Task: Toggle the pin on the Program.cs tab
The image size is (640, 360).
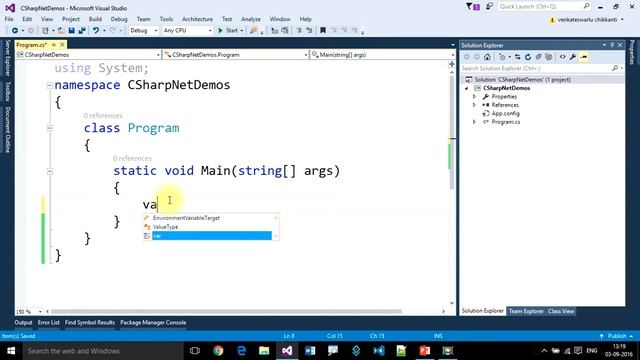Action: [x=53, y=44]
